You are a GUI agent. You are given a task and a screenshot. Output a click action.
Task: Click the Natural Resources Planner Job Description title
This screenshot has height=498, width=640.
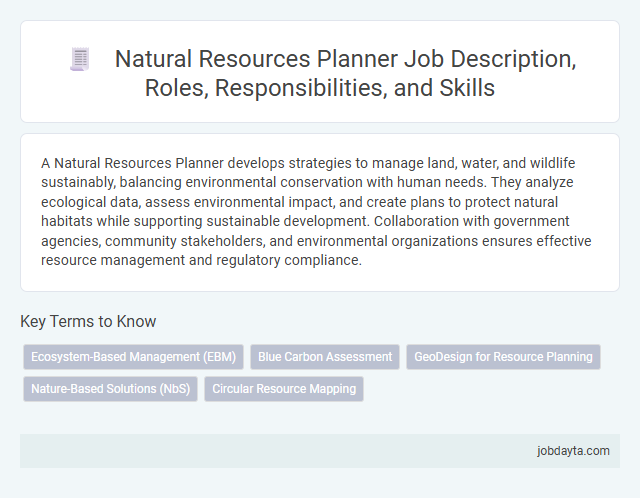click(x=345, y=73)
